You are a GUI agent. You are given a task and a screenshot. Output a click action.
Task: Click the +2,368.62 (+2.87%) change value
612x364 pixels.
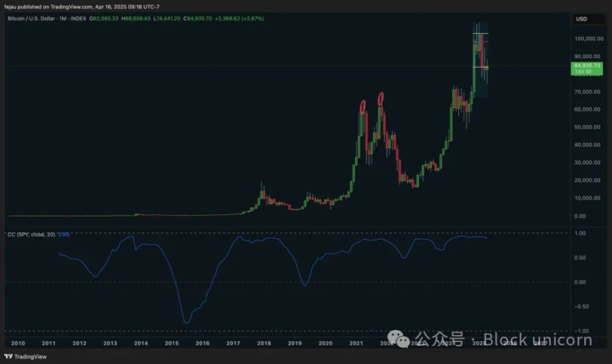pos(239,19)
